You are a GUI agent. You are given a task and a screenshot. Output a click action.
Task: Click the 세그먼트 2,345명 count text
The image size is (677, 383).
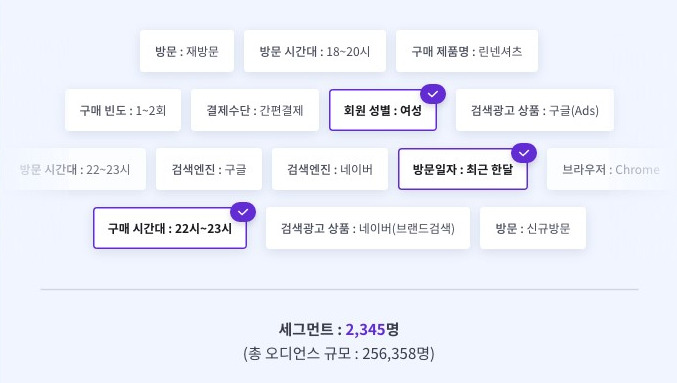point(338,329)
